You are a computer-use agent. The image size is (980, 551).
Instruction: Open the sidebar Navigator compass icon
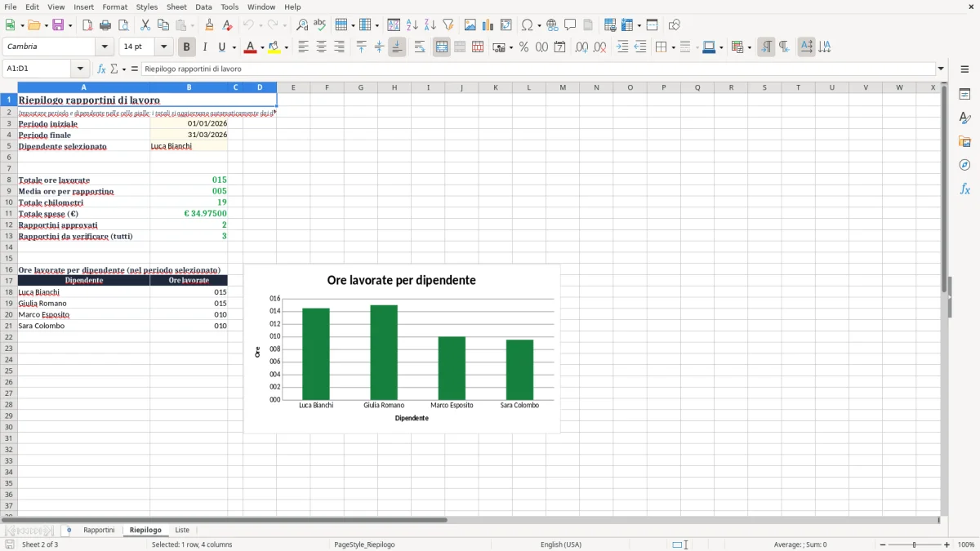(x=964, y=165)
